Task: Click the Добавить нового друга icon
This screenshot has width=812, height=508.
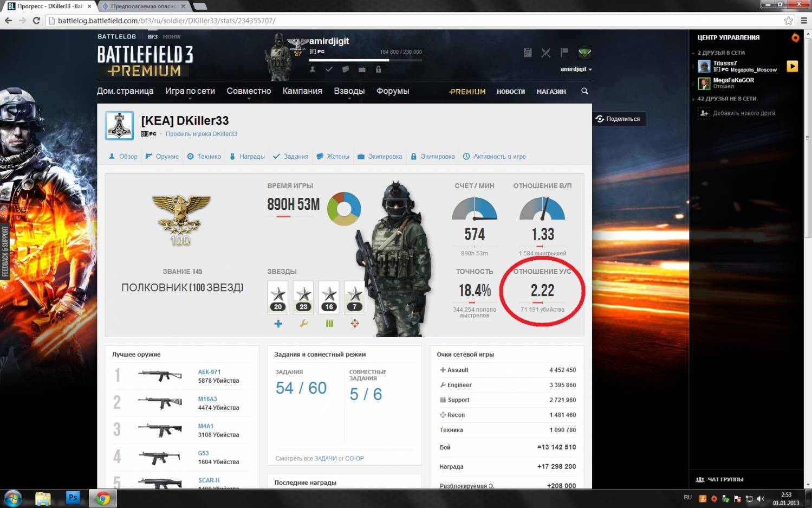Action: pos(704,113)
